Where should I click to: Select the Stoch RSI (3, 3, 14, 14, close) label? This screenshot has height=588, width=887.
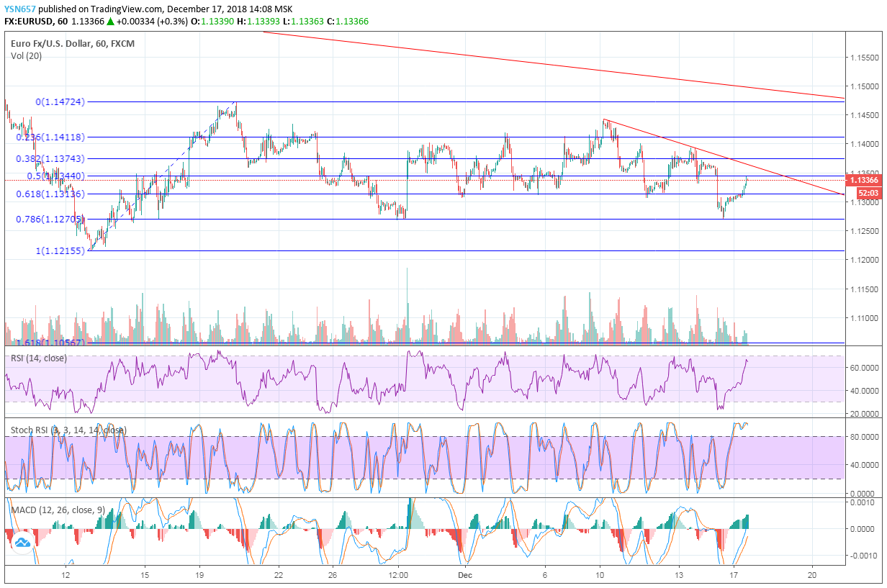point(68,430)
